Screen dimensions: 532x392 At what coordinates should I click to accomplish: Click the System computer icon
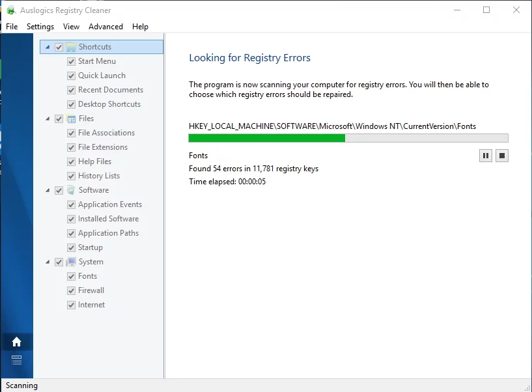coord(71,262)
